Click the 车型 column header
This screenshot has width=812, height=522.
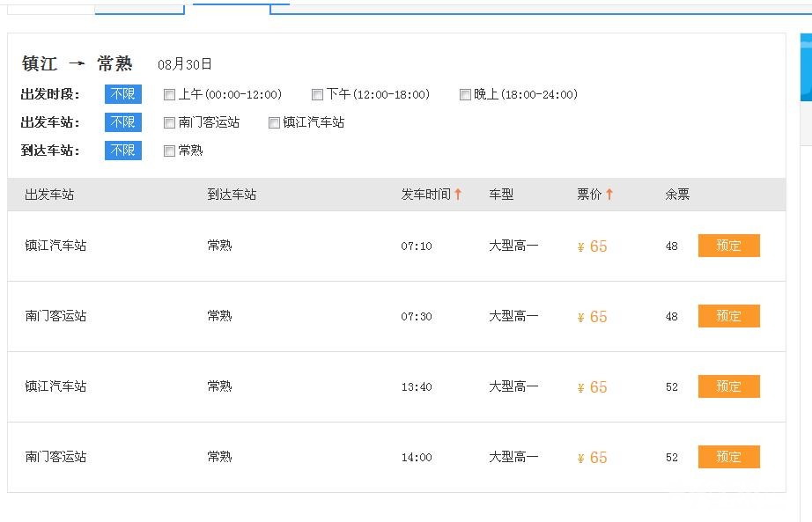(501, 195)
